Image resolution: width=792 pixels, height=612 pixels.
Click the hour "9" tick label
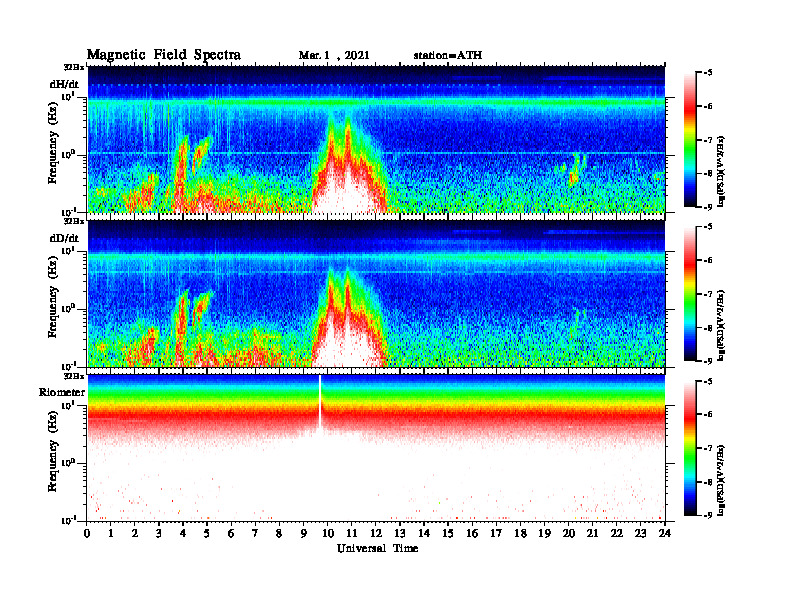coord(303,534)
